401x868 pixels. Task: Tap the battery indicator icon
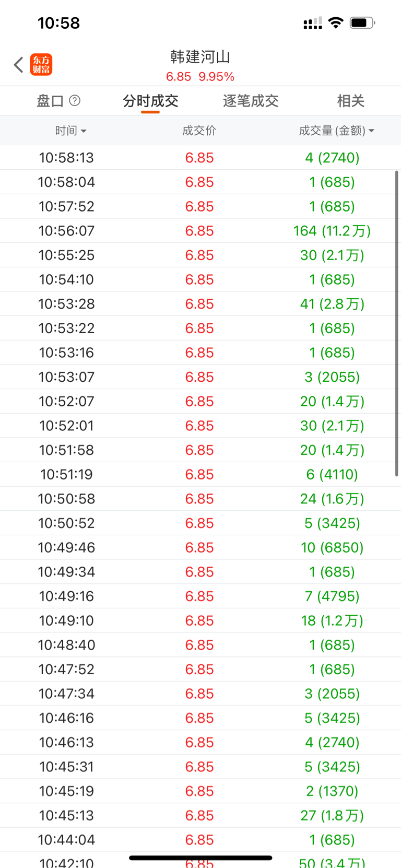pyautogui.click(x=362, y=22)
